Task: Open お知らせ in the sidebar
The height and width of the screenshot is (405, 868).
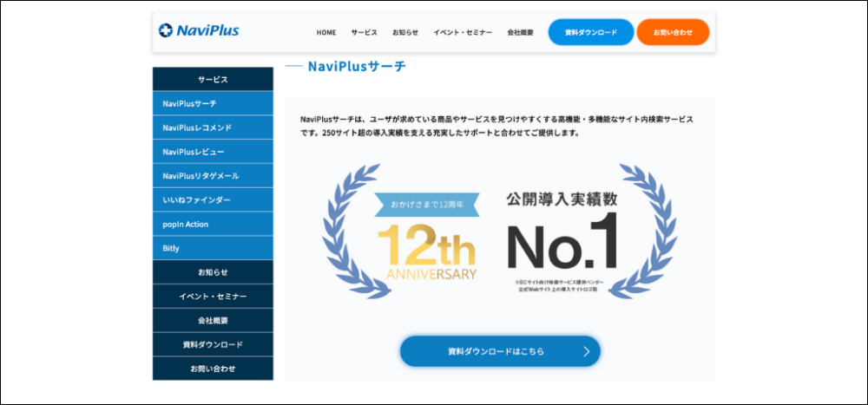Action: pos(213,272)
